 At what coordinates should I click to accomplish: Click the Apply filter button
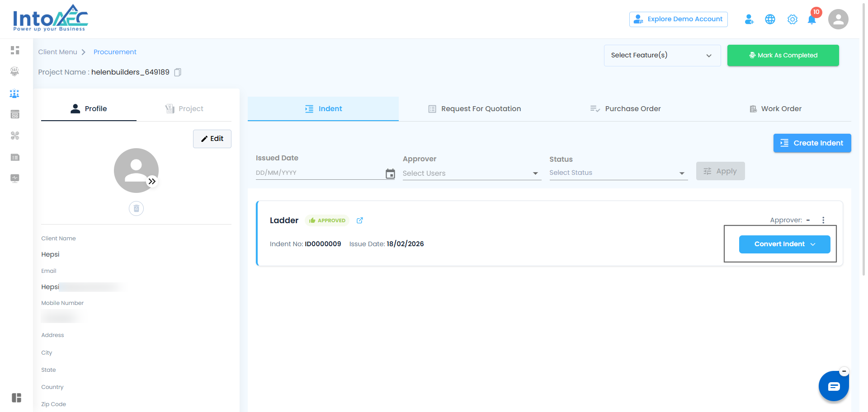point(720,171)
